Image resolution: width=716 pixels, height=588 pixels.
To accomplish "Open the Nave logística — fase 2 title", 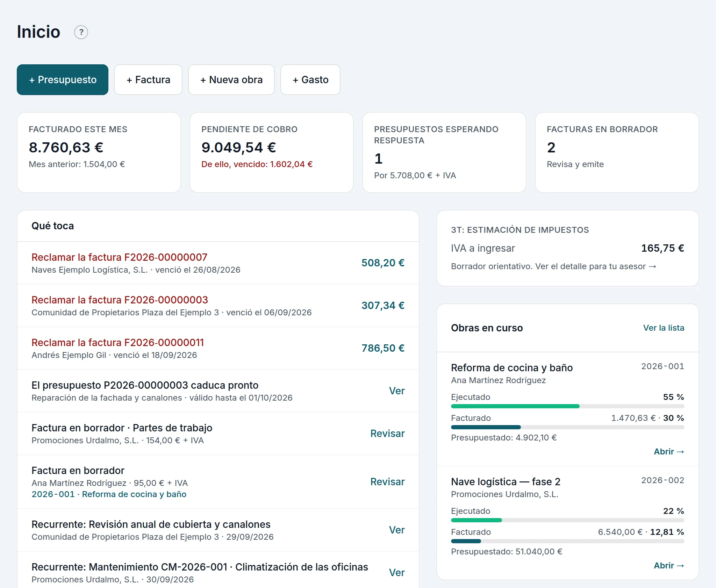I will pyautogui.click(x=506, y=482).
